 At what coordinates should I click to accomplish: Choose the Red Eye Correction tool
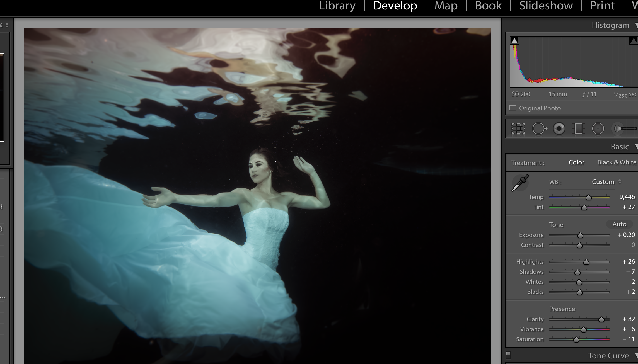[559, 129]
